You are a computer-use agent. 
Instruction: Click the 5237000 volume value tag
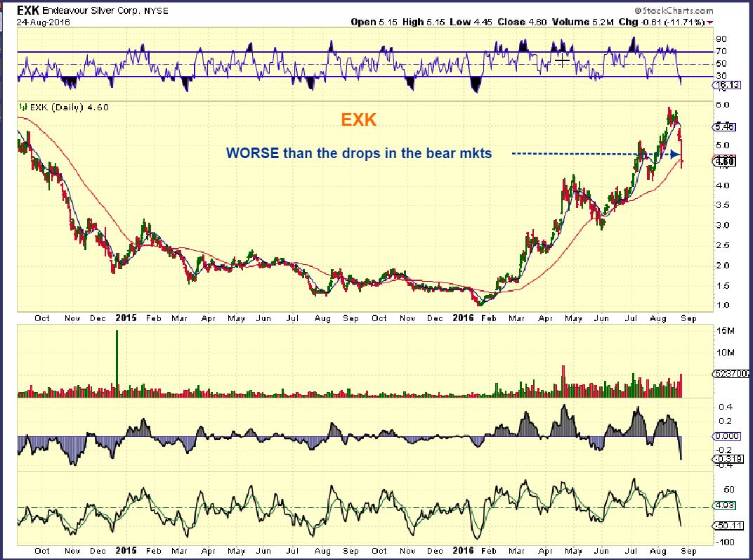click(732, 374)
